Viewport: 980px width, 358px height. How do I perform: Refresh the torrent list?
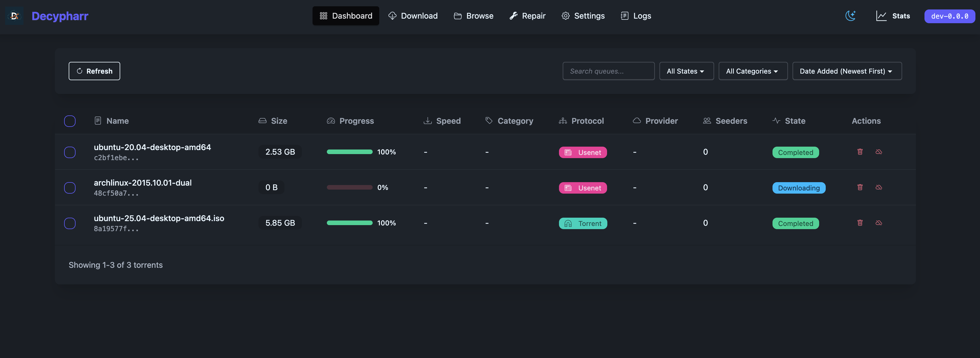[x=94, y=71]
